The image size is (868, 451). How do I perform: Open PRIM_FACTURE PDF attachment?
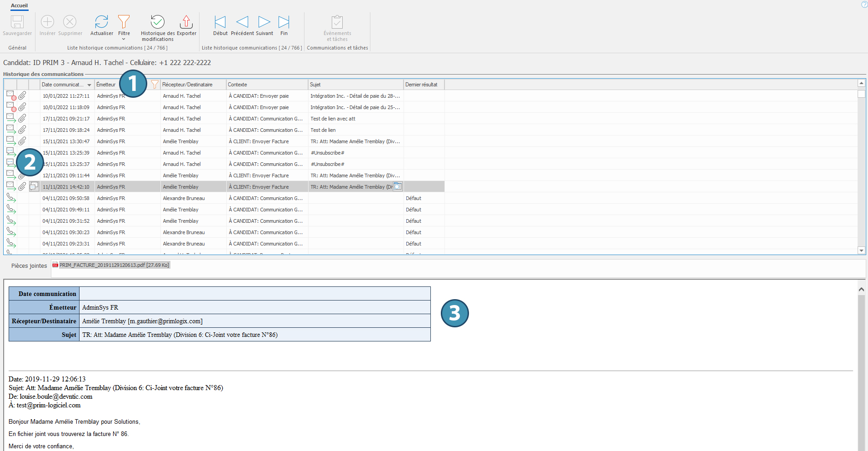pos(111,265)
